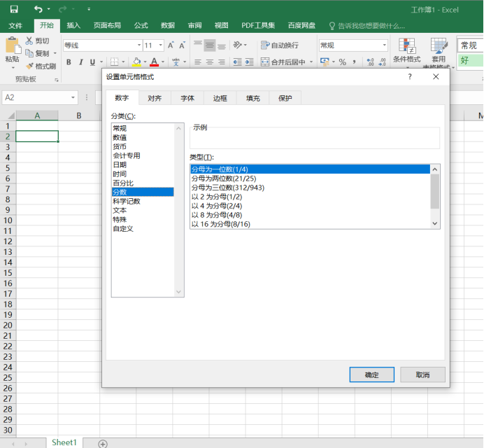This screenshot has width=484, height=448.
Task: Open font size dropdown 11
Action: [161, 45]
